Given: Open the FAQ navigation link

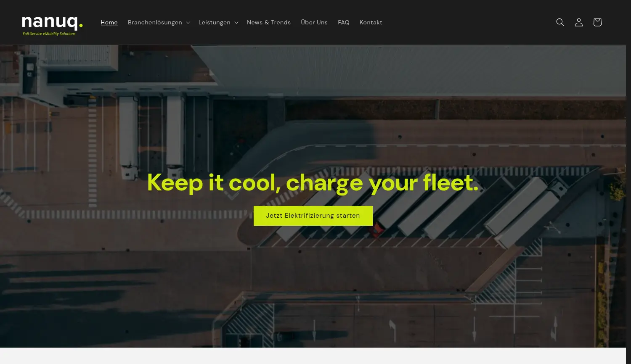Looking at the screenshot, I should [344, 22].
